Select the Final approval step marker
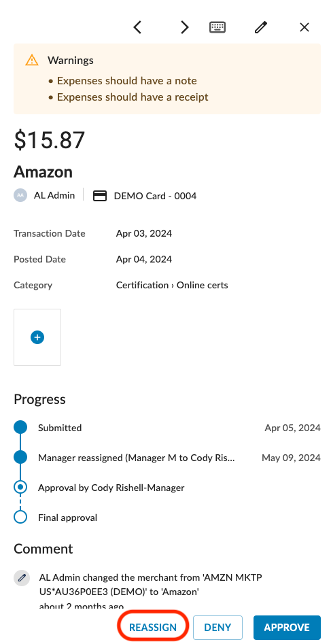The width and height of the screenshot is (331, 644). point(20,517)
